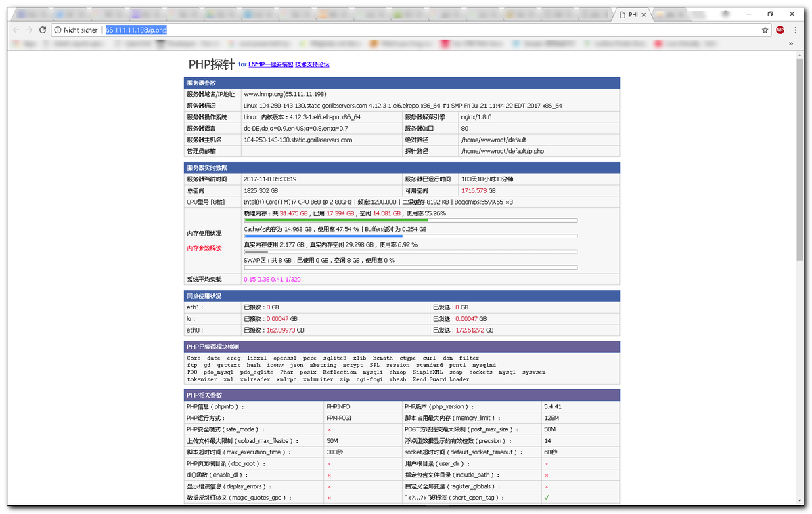Click the server time 2017-11-8 05:33:19
The height and width of the screenshot is (514, 812).
point(270,179)
